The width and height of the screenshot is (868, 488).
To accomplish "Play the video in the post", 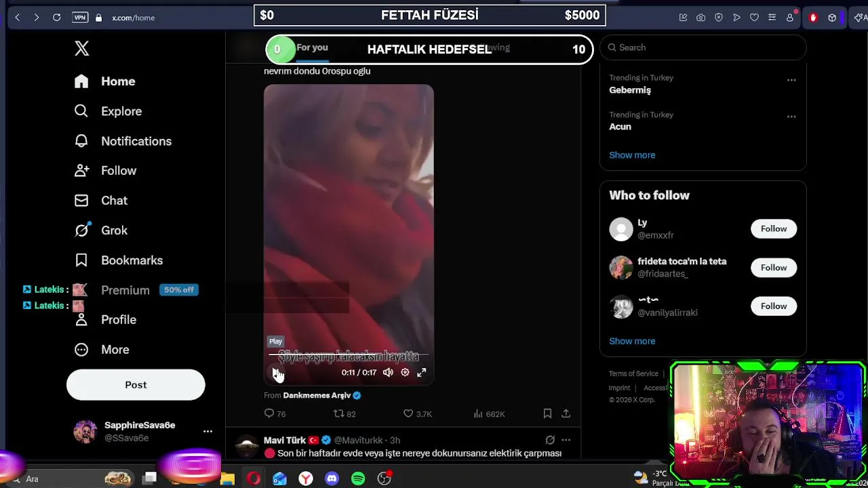I will click(x=277, y=372).
